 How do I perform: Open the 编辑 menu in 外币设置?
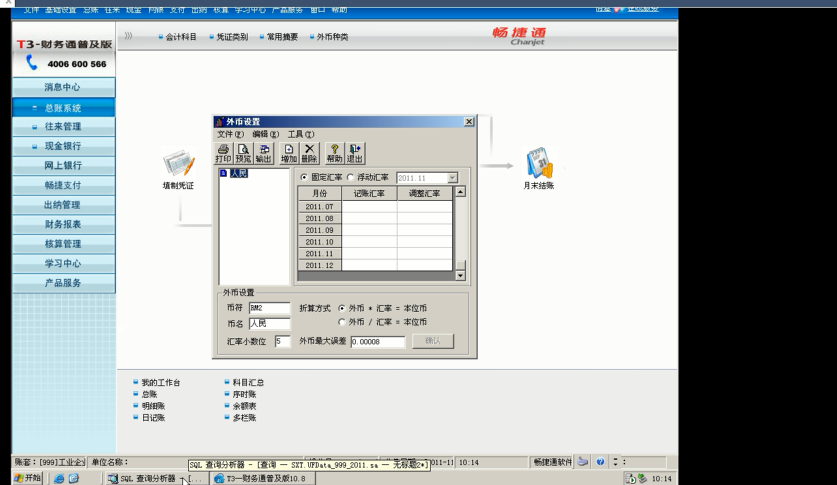[x=265, y=134]
